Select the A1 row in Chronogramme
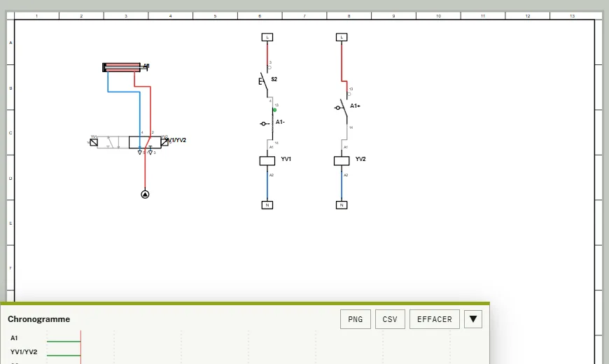Screen dimensions: 609x364 tap(14, 338)
